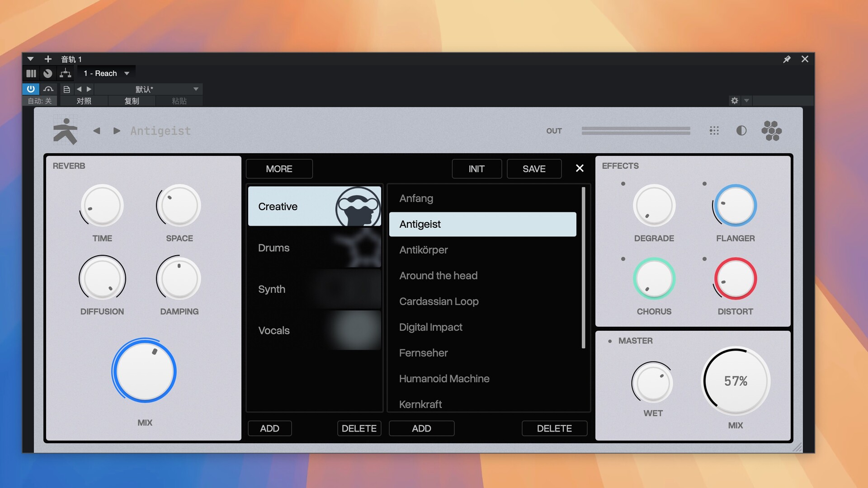This screenshot has width=868, height=488.
Task: Click the master WET knob
Action: 653,383
